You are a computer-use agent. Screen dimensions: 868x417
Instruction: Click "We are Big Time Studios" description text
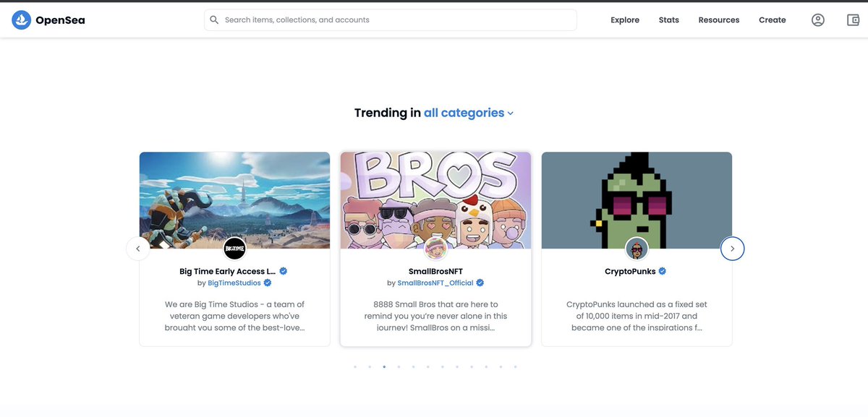234,316
